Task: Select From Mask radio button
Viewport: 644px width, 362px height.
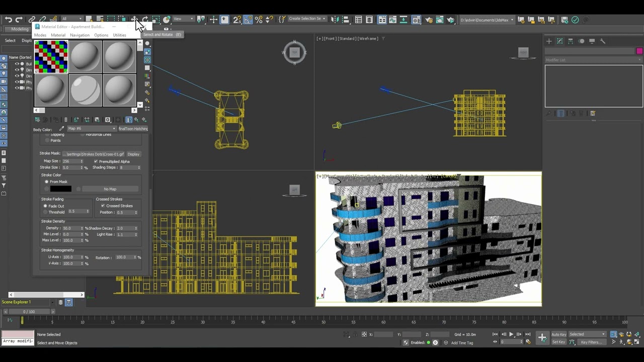Action: [x=46, y=182]
